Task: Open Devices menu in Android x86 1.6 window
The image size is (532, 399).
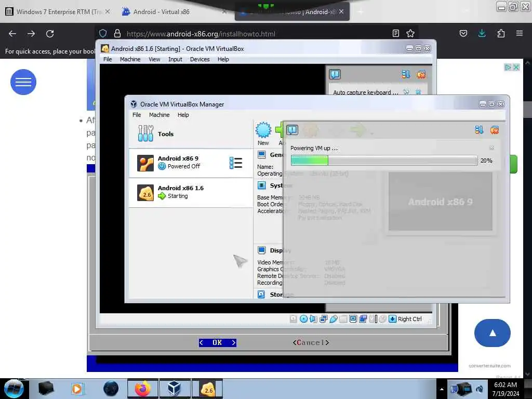Action: pyautogui.click(x=200, y=59)
